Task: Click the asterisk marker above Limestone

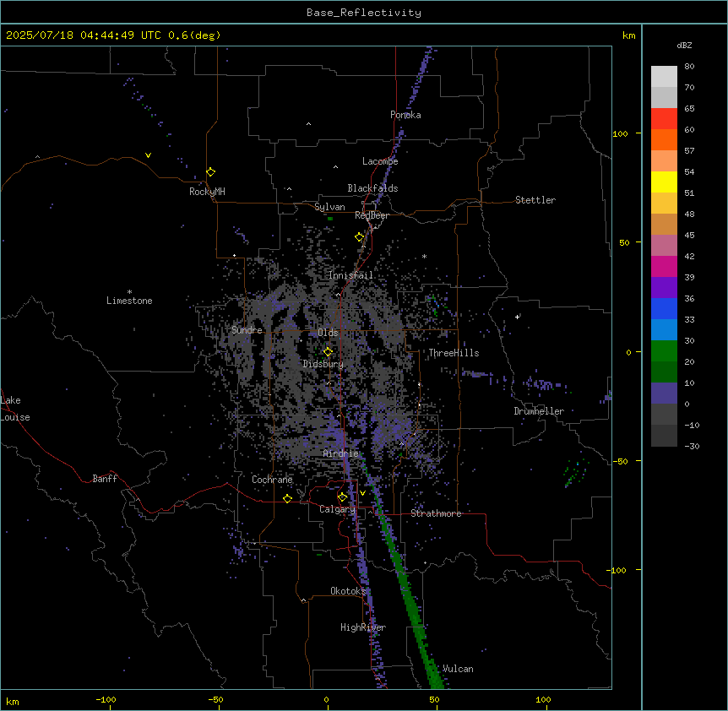Action: pyautogui.click(x=129, y=292)
